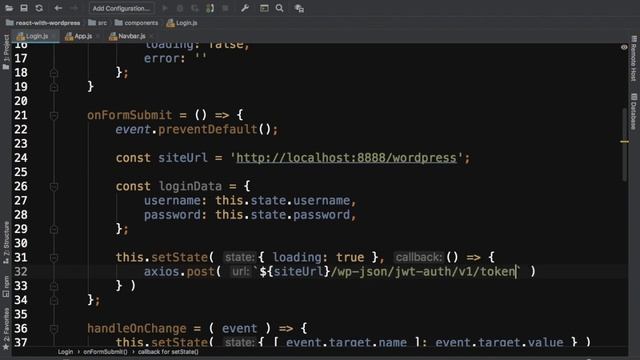This screenshot has width=640, height=360.
Task: Click inspection eye icon at editor top-right
Action: [x=624, y=47]
